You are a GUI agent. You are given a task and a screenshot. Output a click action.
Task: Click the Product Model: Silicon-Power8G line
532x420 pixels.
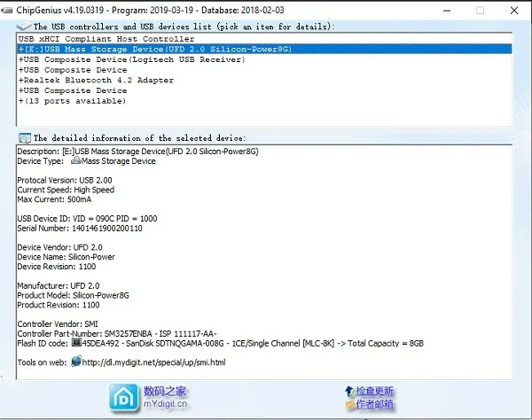coord(74,295)
